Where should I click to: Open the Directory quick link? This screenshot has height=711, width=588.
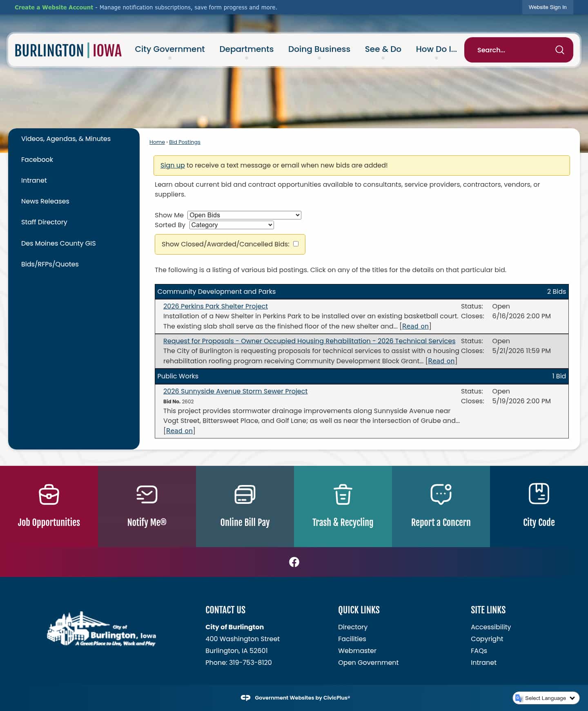[353, 627]
